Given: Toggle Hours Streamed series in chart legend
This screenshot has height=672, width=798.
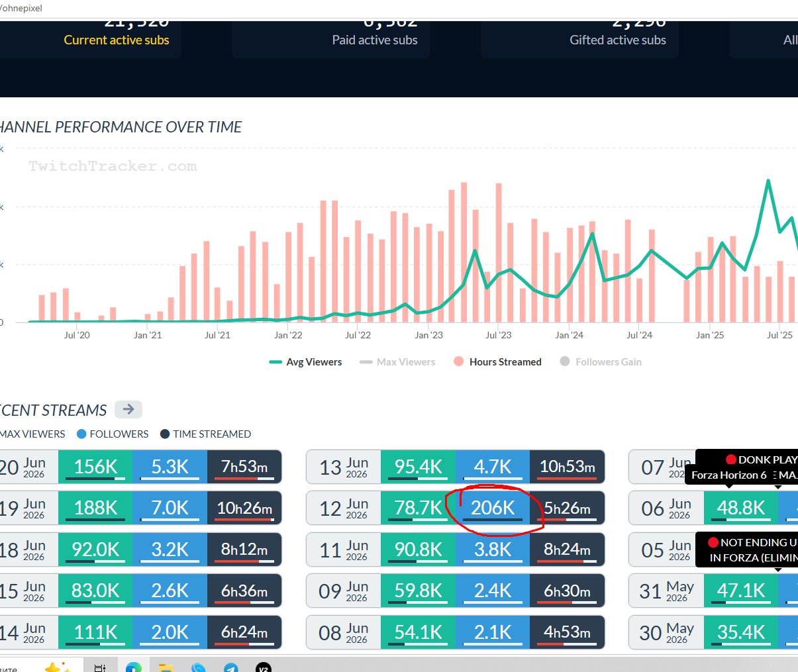Looking at the screenshot, I should [497, 361].
